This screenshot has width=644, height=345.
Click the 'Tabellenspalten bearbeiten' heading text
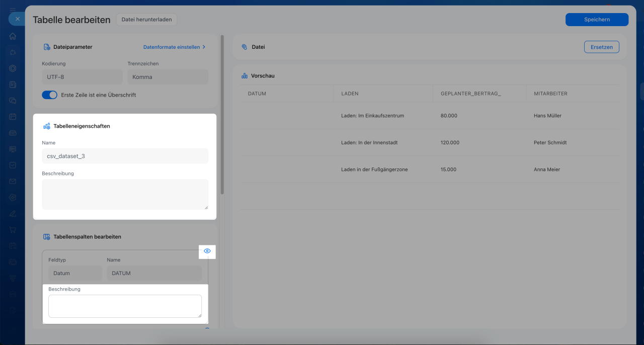tap(87, 237)
